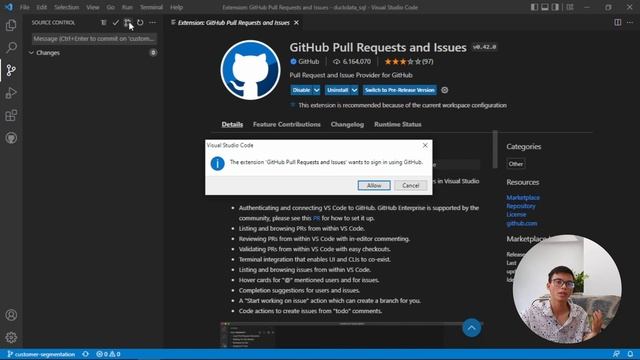Click the Uninstall button
Image resolution: width=640 pixels, height=360 pixels.
tap(338, 90)
